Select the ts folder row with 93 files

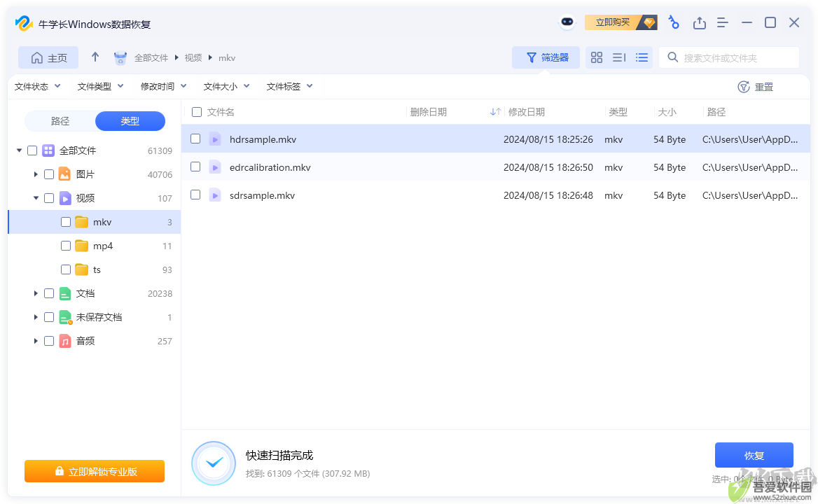click(x=95, y=269)
